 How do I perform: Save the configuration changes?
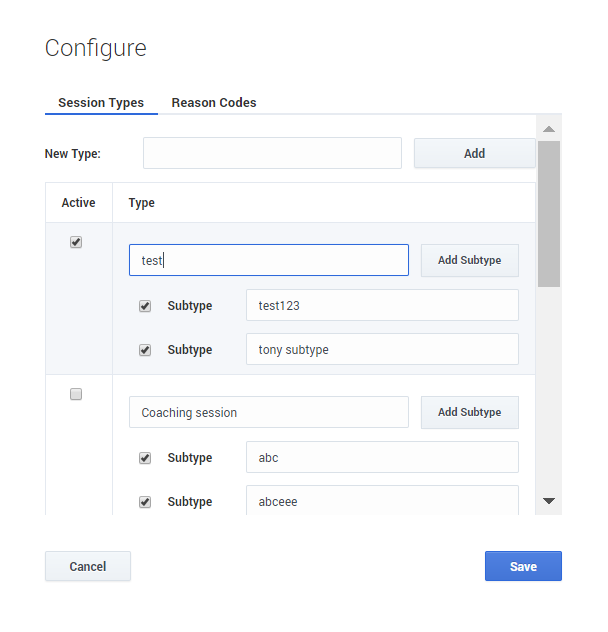pyautogui.click(x=523, y=566)
